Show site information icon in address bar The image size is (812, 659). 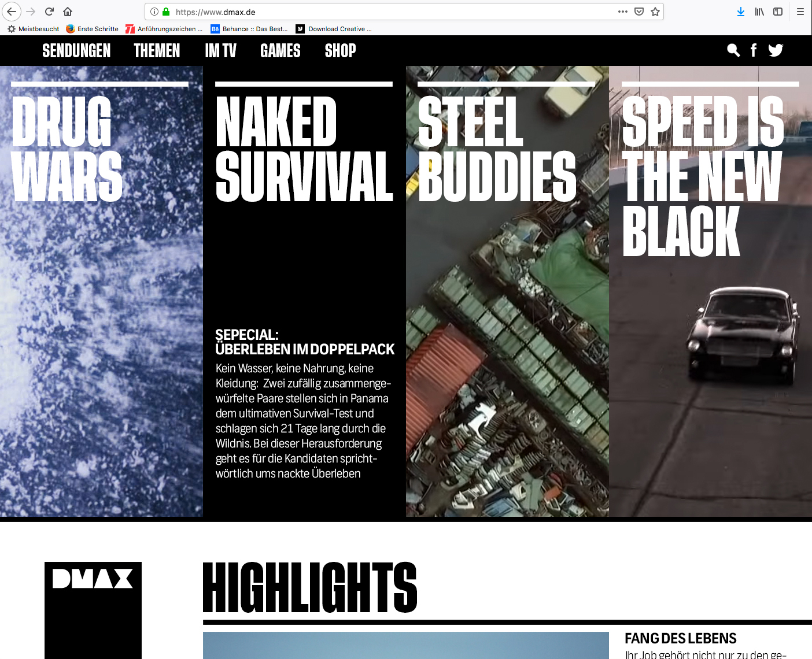[154, 12]
